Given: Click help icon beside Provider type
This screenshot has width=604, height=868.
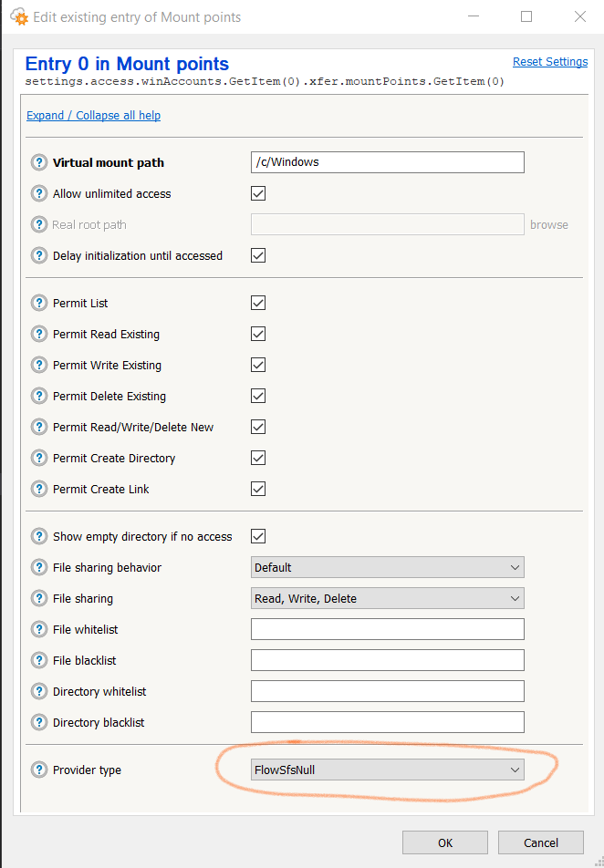Looking at the screenshot, I should tap(39, 770).
